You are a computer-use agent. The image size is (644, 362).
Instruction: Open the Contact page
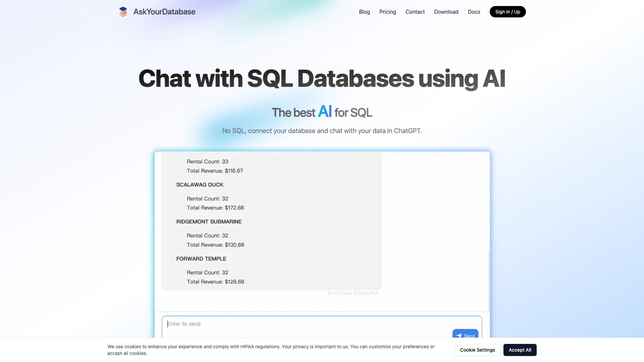coord(415,12)
